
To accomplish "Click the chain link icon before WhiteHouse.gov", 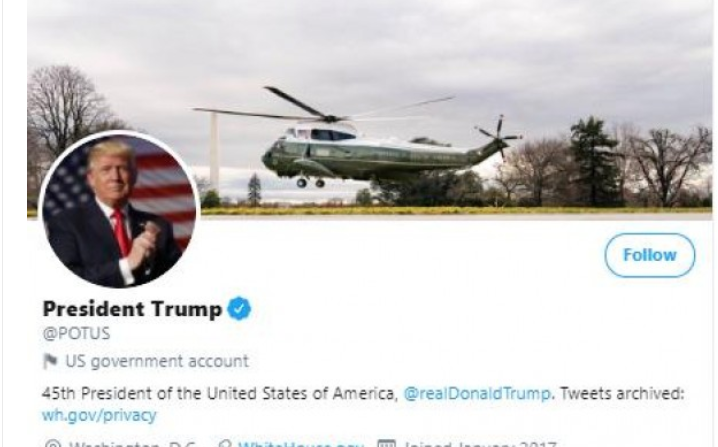I will (x=225, y=444).
